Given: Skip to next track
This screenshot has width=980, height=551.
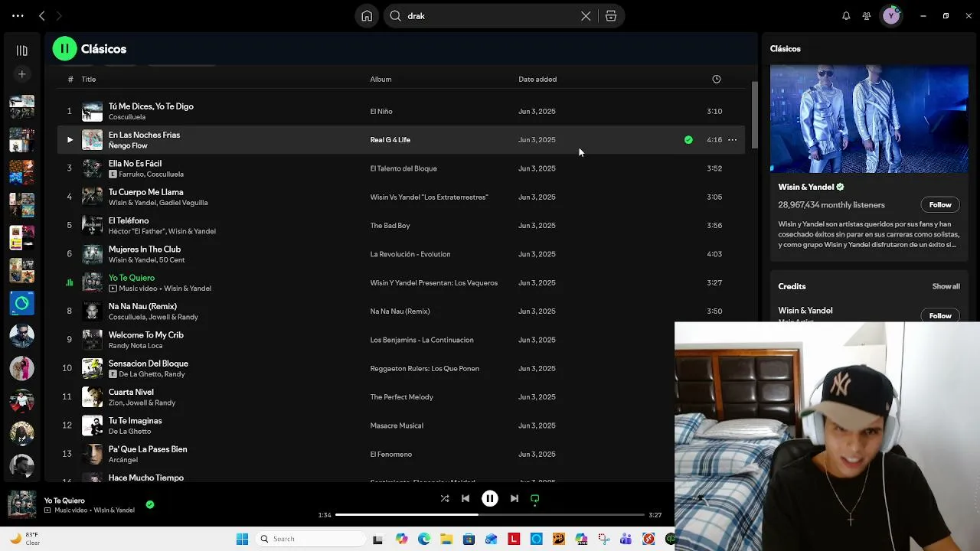Looking at the screenshot, I should click(x=514, y=499).
